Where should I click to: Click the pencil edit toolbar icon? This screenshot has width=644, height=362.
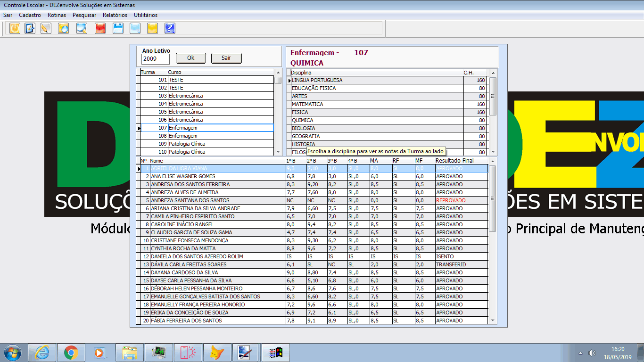tap(46, 28)
